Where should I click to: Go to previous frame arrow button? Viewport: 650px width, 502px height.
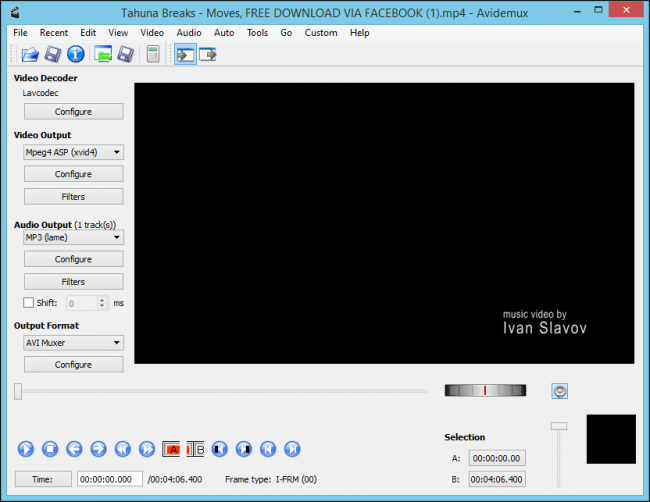point(74,449)
